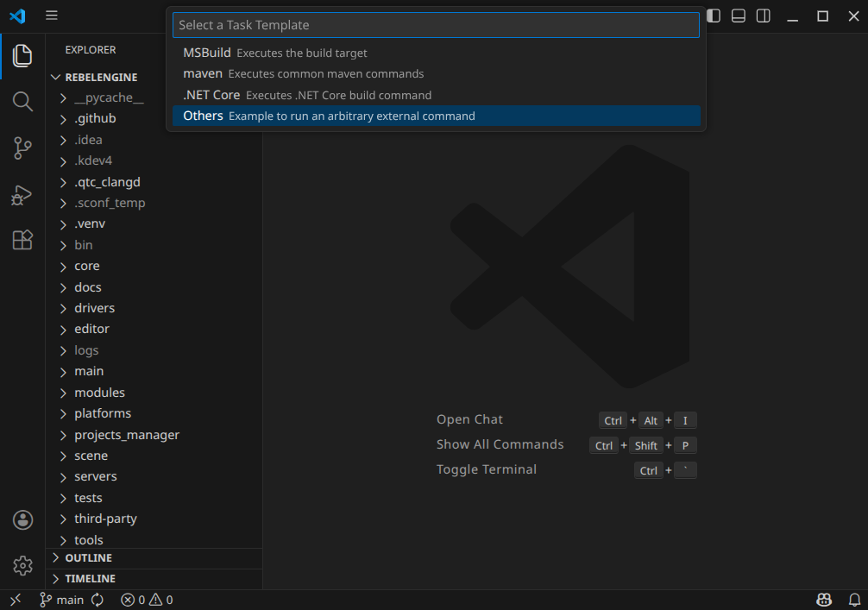Image resolution: width=868 pixels, height=610 pixels.
Task: Toggle the bottom panel layout icon
Action: (739, 16)
